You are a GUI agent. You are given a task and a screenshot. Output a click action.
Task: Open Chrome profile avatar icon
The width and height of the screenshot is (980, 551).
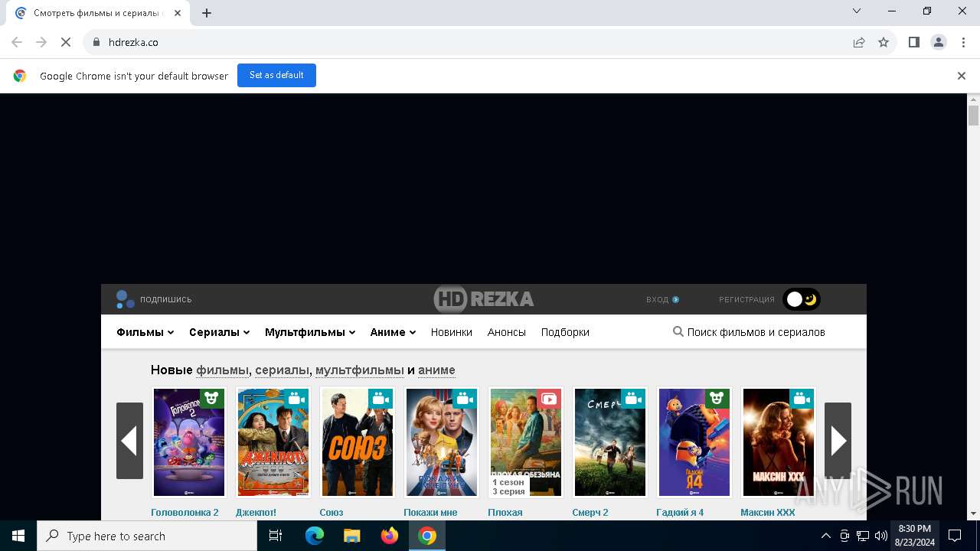(939, 42)
